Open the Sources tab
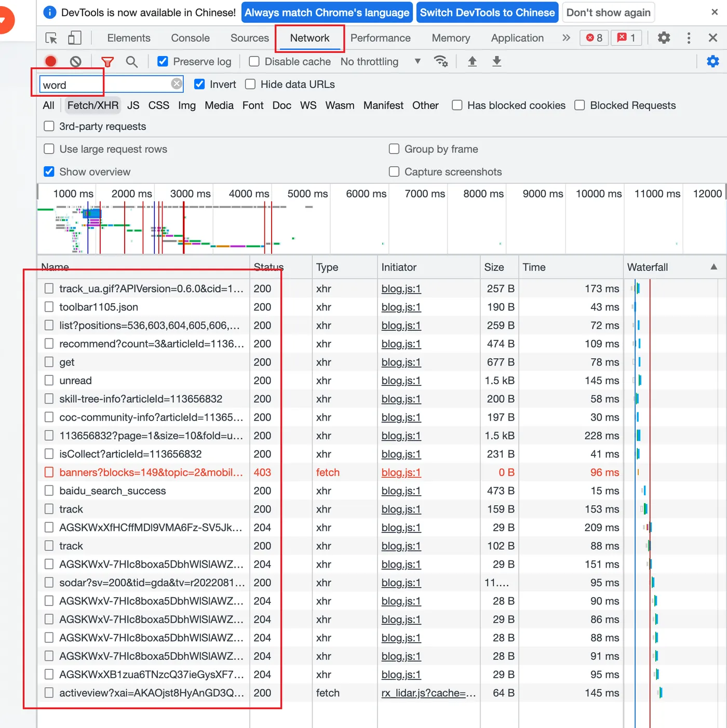 coord(250,38)
